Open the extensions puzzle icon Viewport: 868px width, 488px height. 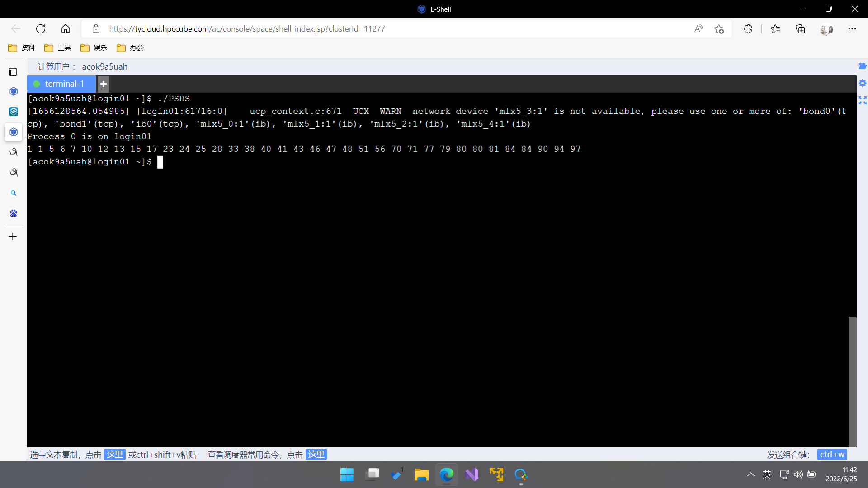[x=748, y=29]
